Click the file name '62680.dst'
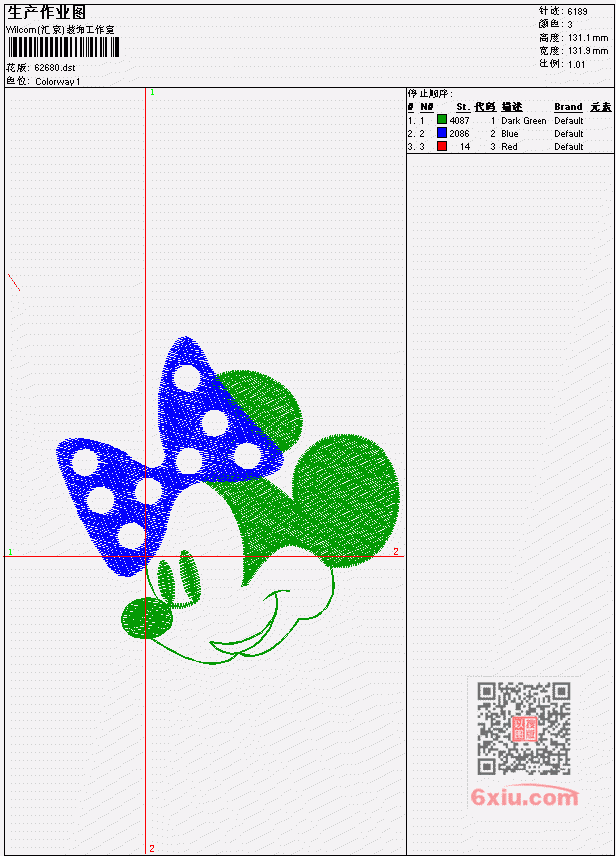The height and width of the screenshot is (856, 616). pos(54,68)
